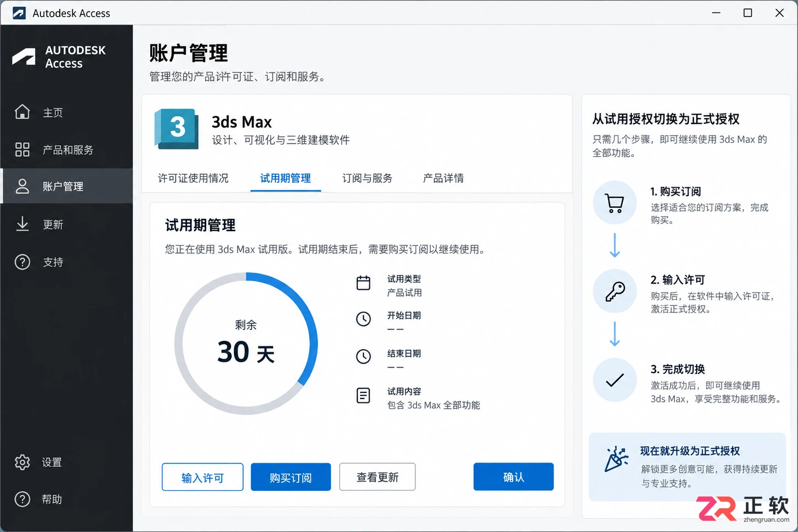Click the 从试用授权切换为正式授权 heading
798x532 pixels.
tap(666, 119)
